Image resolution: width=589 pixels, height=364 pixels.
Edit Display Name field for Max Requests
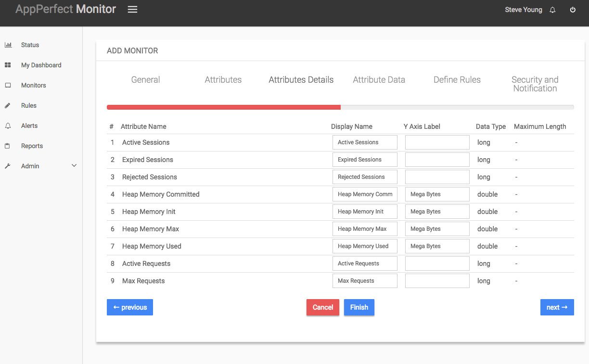[x=365, y=281]
